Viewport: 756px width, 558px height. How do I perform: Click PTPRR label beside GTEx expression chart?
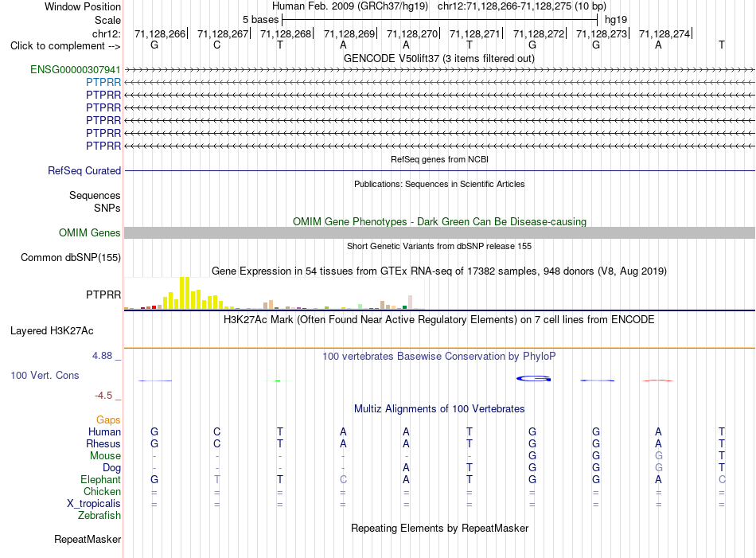103,295
